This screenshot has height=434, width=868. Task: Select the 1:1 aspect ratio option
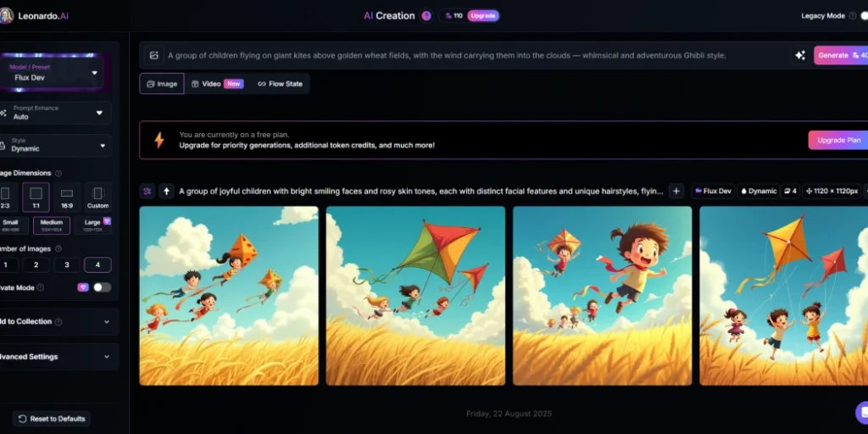click(36, 198)
